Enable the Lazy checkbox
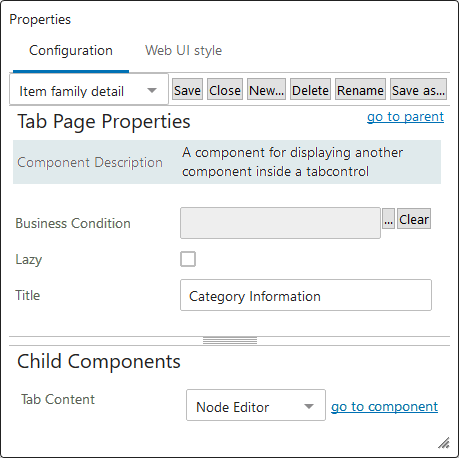This screenshot has height=458, width=459. tap(188, 259)
